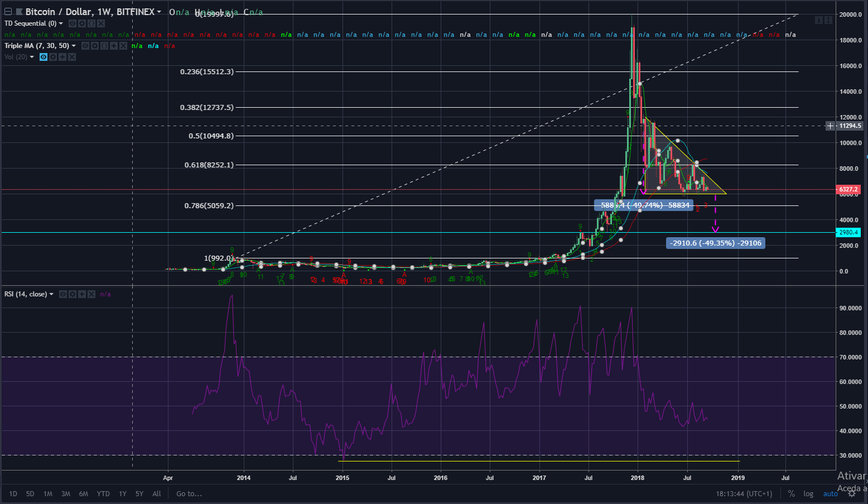
Task: Open Vol (20) settings gear
Action: coord(53,57)
